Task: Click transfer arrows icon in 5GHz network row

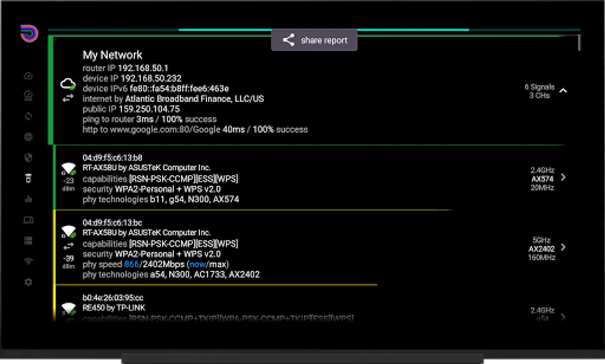Action: [x=68, y=245]
